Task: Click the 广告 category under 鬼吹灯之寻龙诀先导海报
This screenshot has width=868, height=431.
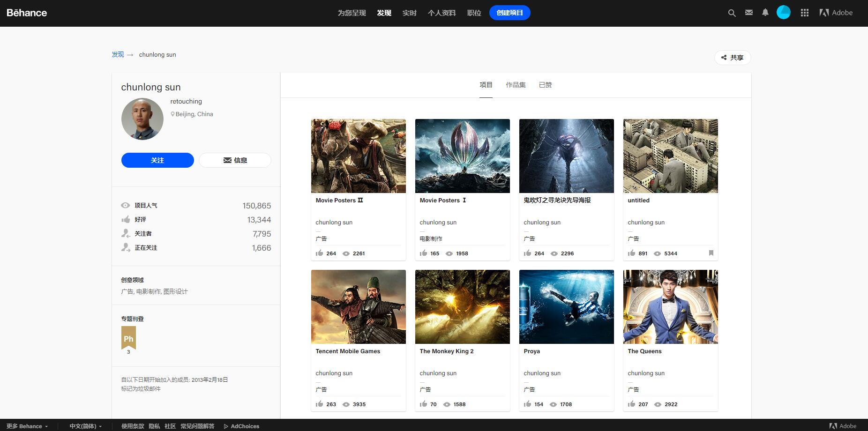Action: pos(530,238)
